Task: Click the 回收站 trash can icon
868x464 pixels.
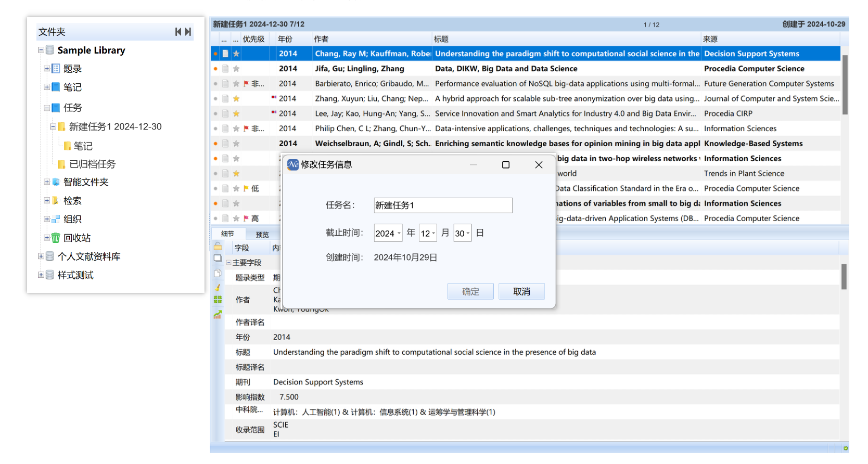Action: 56,238
